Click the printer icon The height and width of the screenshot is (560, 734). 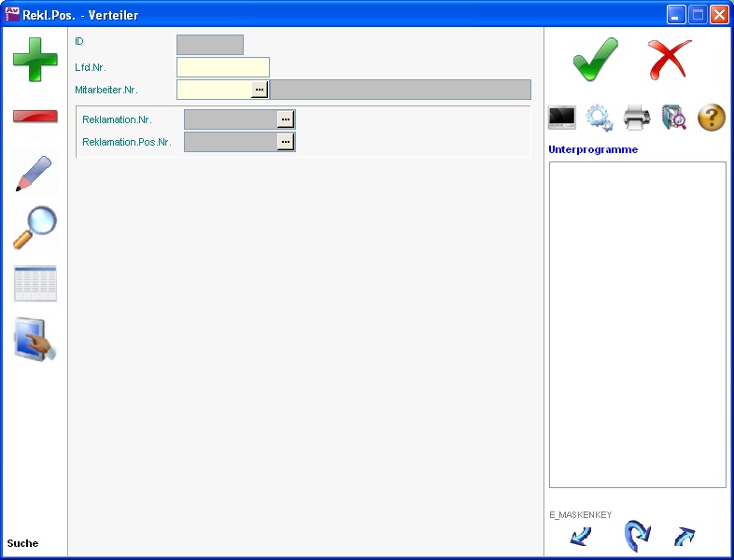637,118
